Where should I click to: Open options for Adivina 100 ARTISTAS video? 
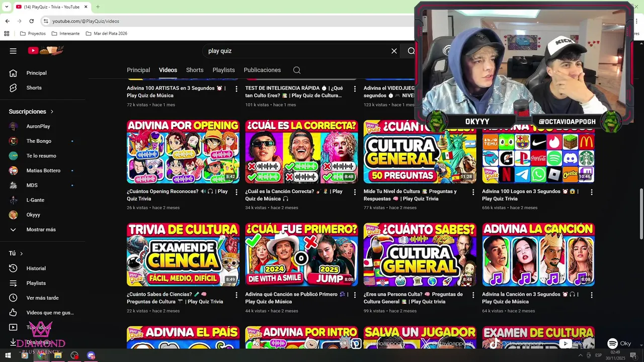coord(236,88)
